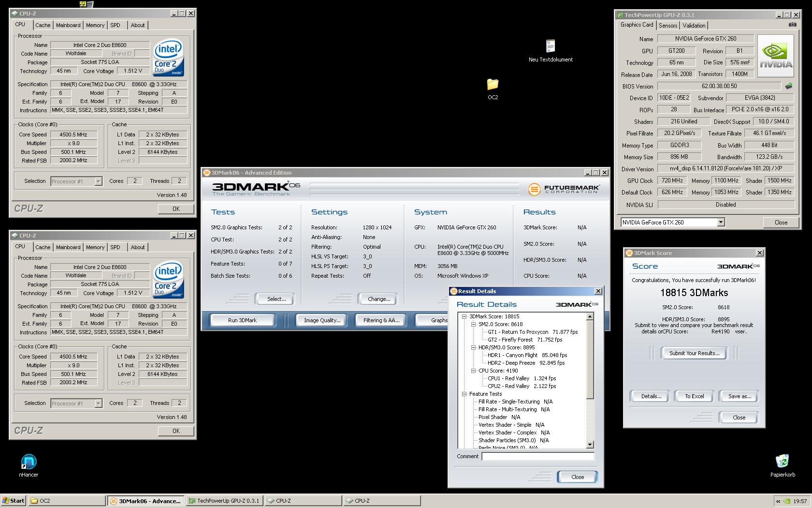
Task: Select the Papierkorb recycle bin icon
Action: click(x=783, y=466)
